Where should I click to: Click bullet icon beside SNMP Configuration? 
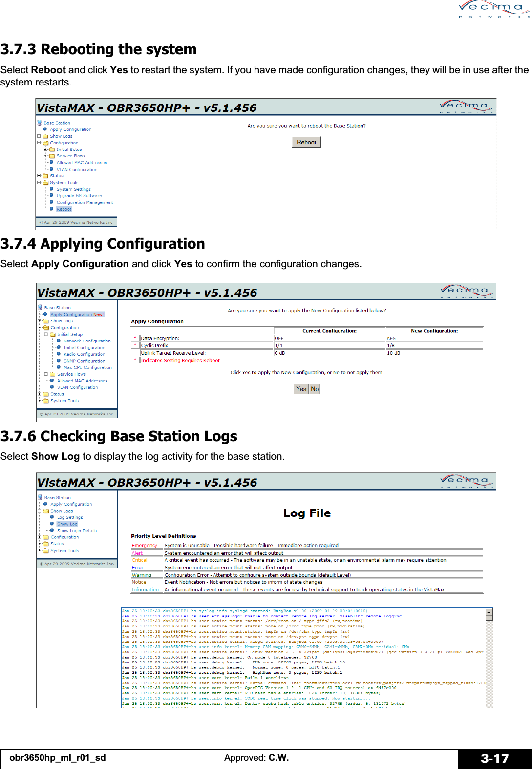pos(59,361)
